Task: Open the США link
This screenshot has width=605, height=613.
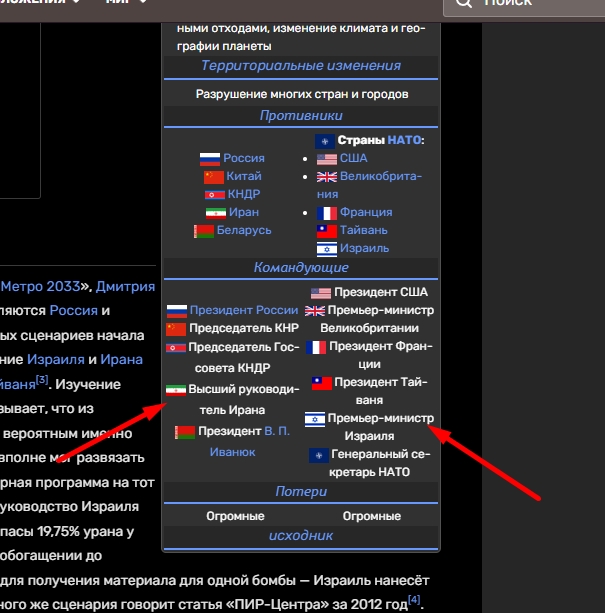Action: tap(354, 158)
